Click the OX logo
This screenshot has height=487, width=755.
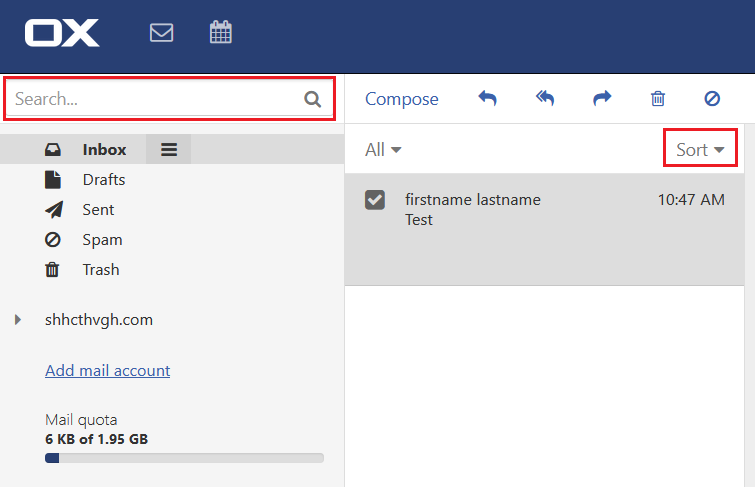click(x=62, y=33)
